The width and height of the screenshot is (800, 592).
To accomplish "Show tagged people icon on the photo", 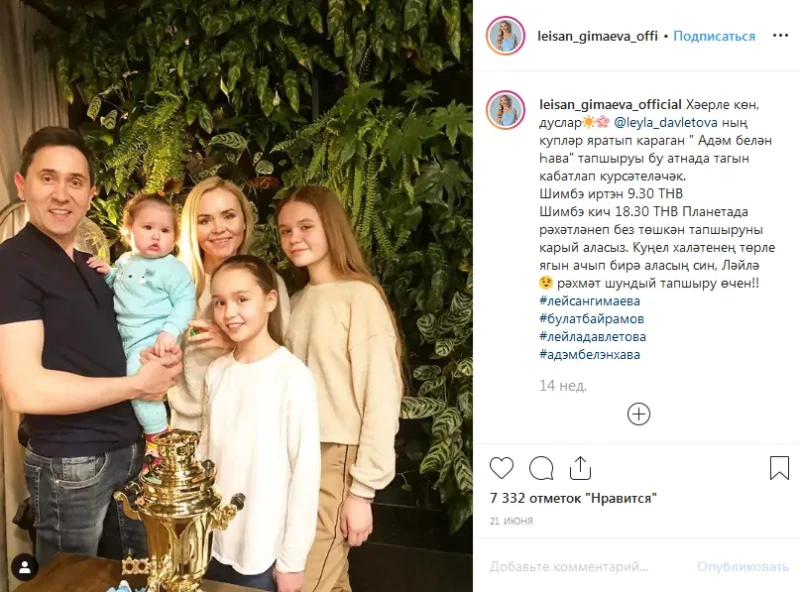I will 24,567.
